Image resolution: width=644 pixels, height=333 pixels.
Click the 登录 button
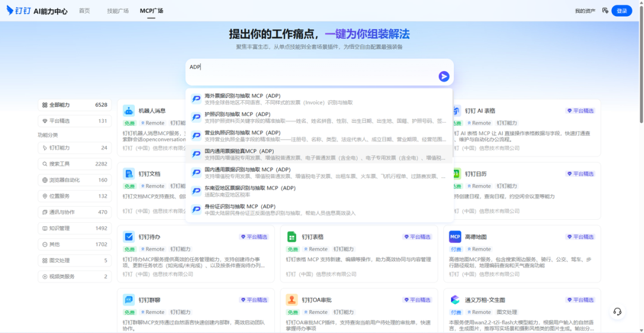pos(621,11)
